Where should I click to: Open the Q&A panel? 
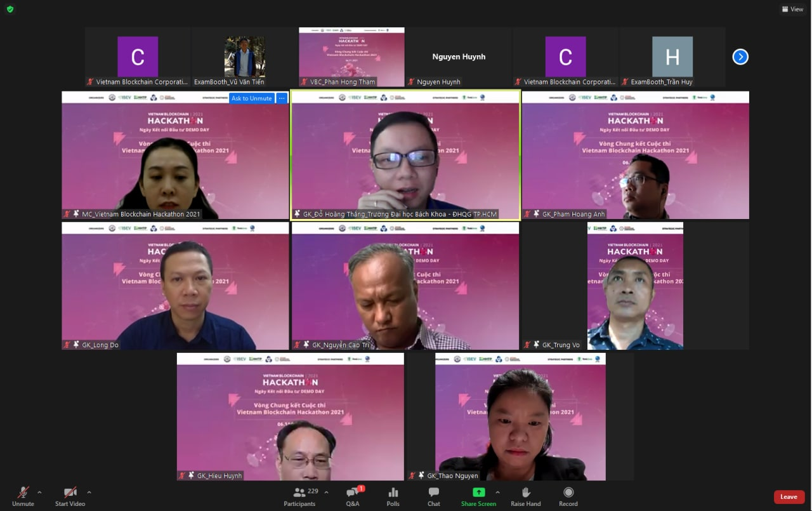coord(353,496)
